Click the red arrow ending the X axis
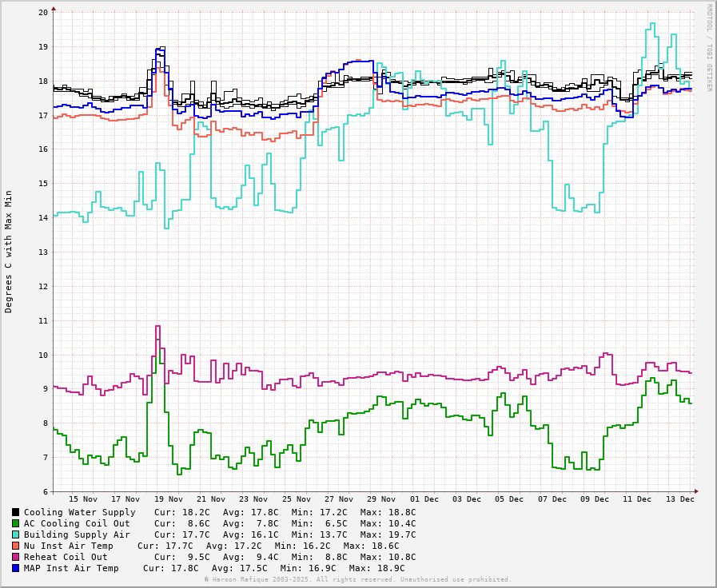 [696, 491]
